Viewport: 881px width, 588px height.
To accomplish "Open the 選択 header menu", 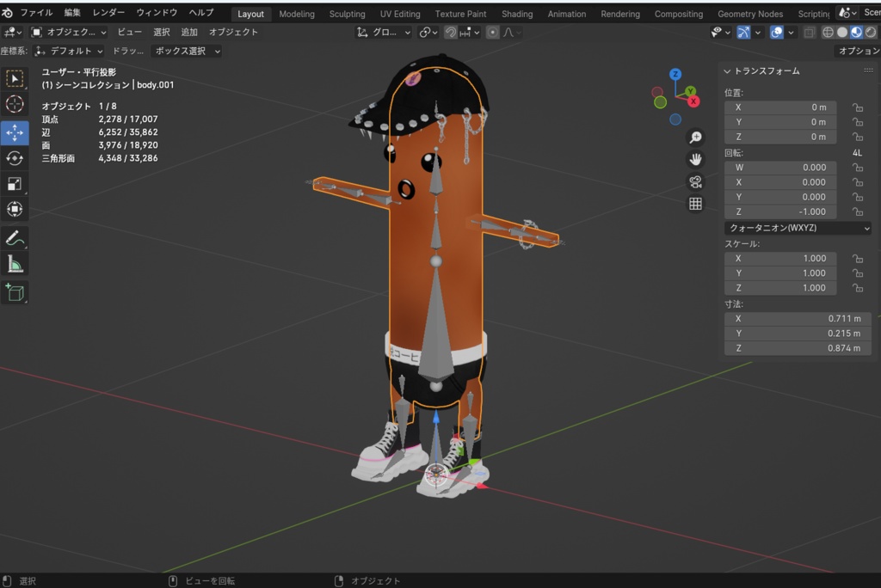I will (x=162, y=33).
